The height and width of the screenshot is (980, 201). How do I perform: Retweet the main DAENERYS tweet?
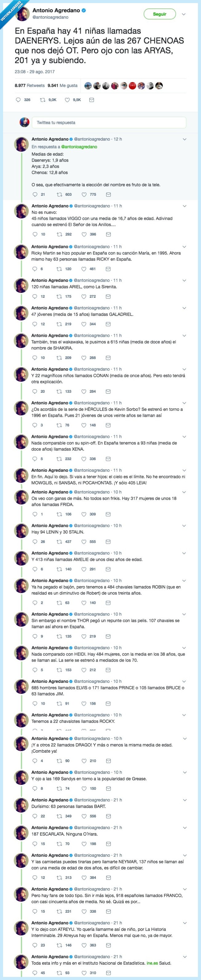pos(43,100)
